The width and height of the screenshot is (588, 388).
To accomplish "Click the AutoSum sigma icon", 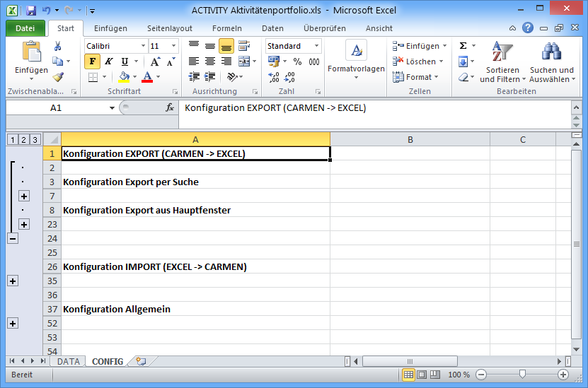I will pos(463,46).
